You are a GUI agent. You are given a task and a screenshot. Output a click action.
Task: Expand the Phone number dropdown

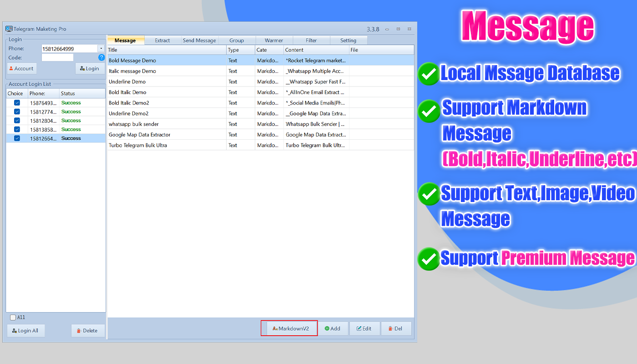101,49
